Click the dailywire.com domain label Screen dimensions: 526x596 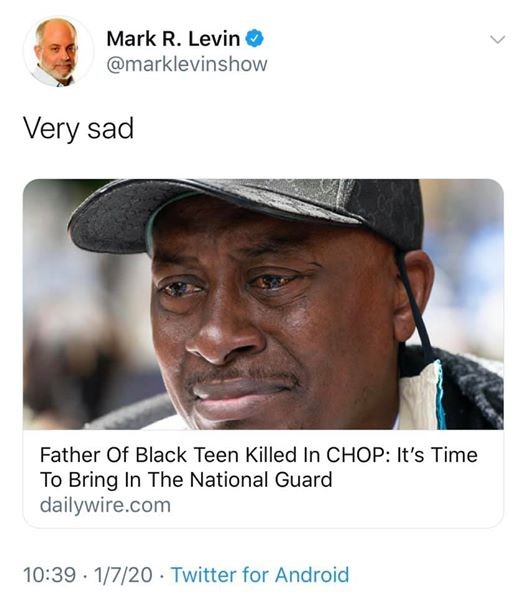coord(105,505)
